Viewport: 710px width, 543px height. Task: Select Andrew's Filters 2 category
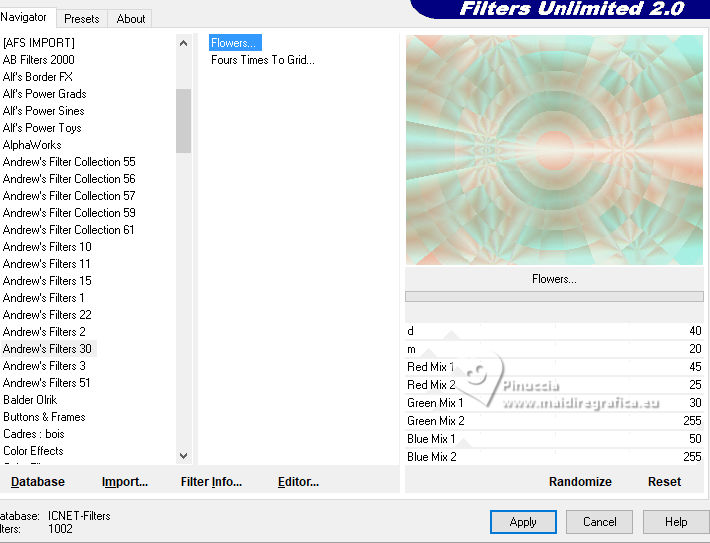click(44, 332)
